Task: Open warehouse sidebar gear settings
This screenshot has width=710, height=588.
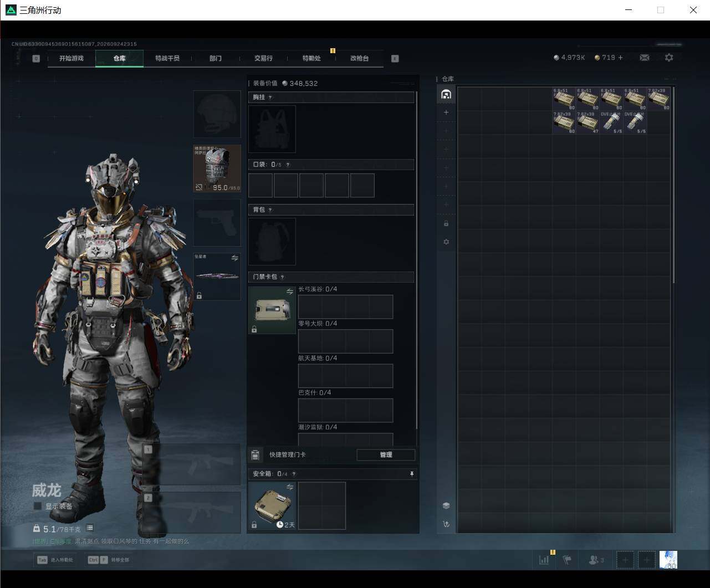Action: pos(446,242)
